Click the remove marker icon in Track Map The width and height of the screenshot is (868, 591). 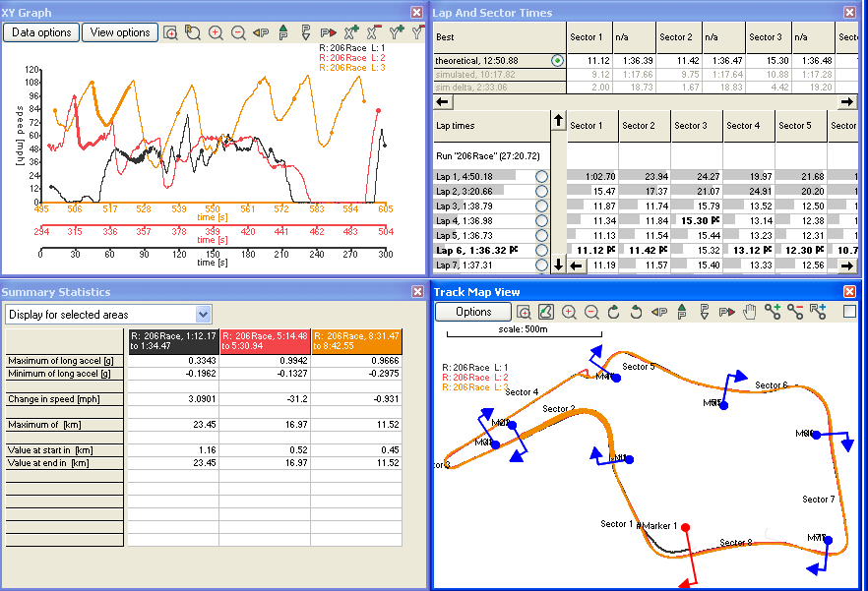[x=795, y=312]
